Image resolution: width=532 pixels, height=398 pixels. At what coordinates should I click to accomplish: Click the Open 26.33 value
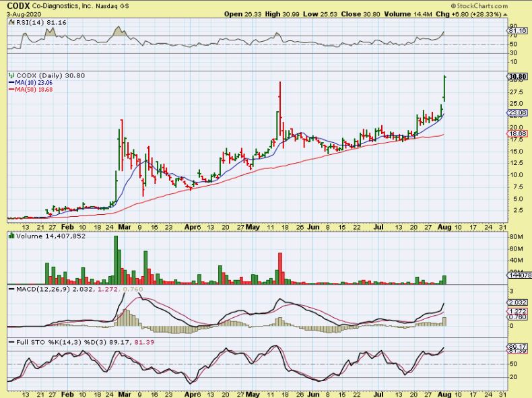coord(242,14)
